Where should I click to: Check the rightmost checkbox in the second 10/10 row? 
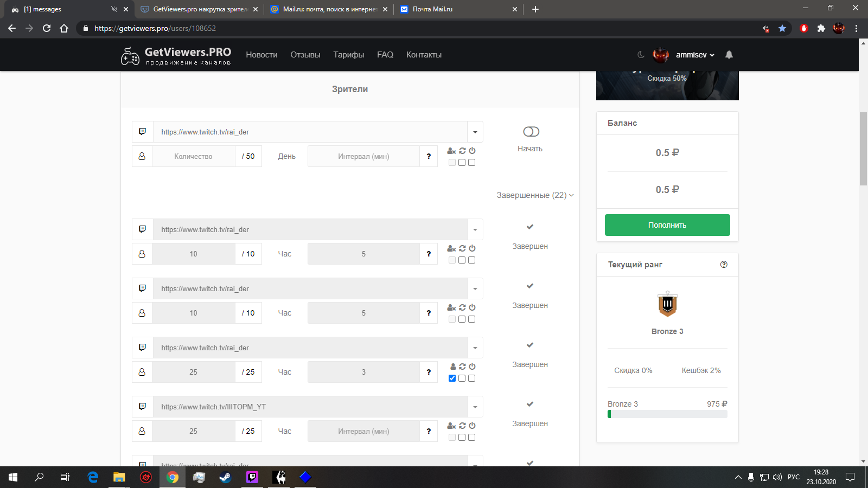[471, 319]
